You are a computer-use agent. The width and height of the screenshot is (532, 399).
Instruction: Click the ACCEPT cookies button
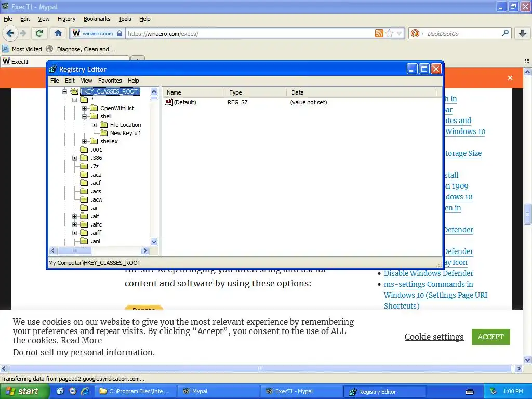(x=490, y=337)
